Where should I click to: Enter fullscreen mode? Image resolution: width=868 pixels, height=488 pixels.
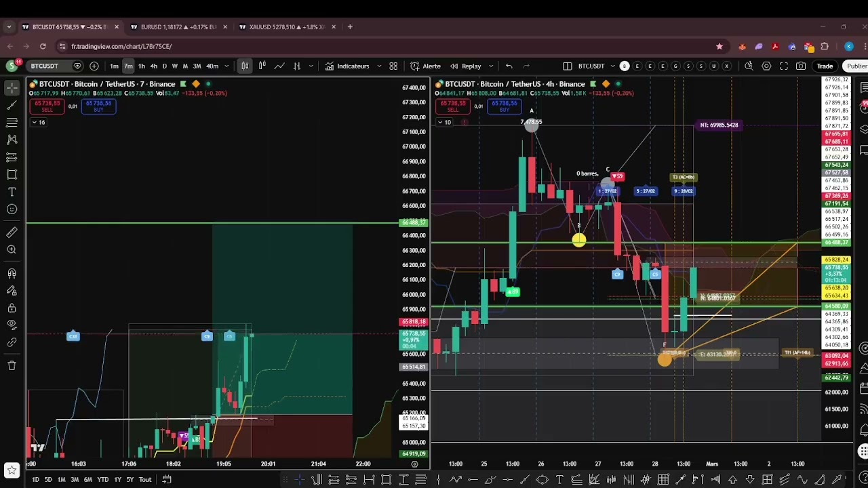click(784, 66)
